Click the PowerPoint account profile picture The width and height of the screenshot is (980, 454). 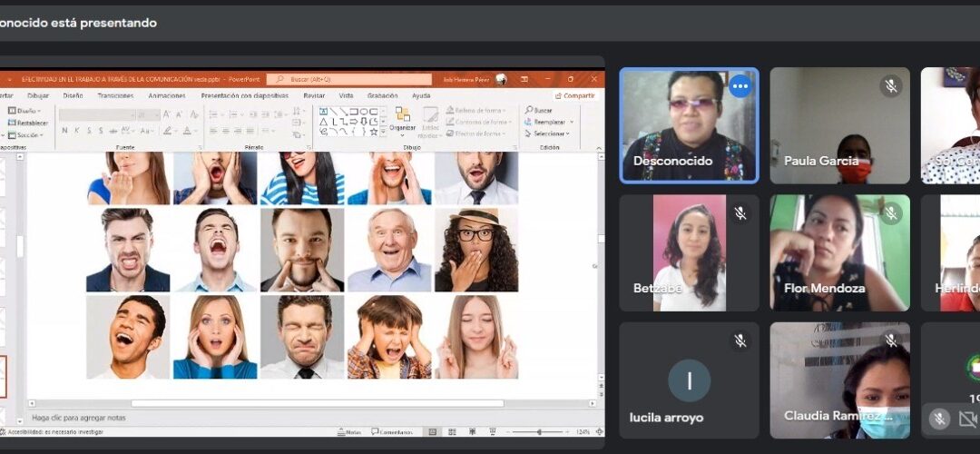(x=501, y=79)
